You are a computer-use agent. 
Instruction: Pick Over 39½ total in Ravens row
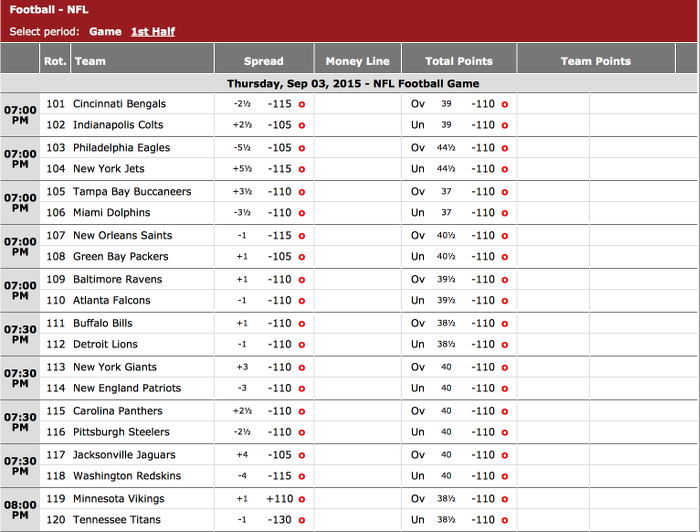click(x=504, y=280)
